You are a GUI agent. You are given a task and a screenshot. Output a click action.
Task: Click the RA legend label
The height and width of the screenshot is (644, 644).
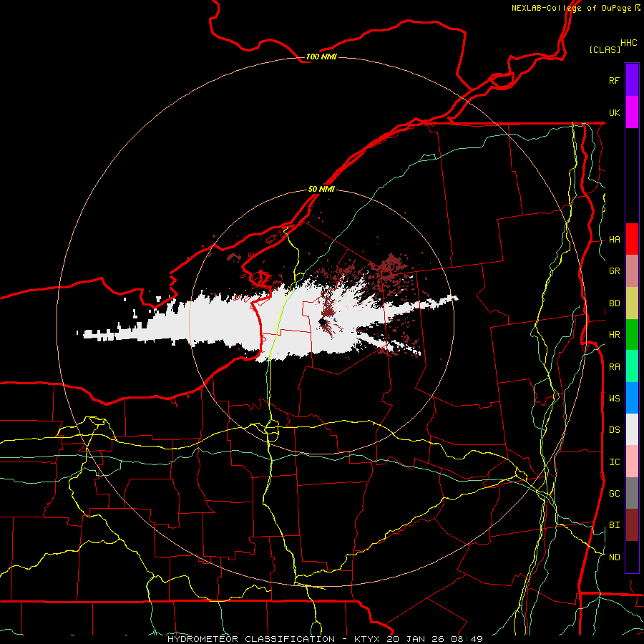614,367
